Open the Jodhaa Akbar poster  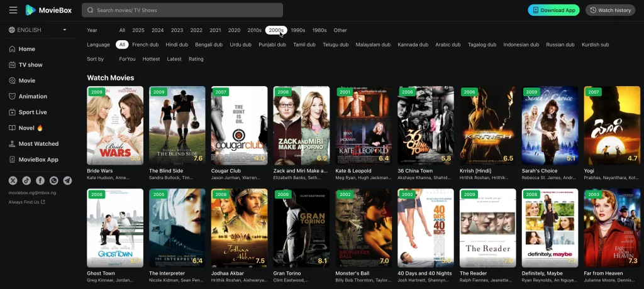[239, 228]
